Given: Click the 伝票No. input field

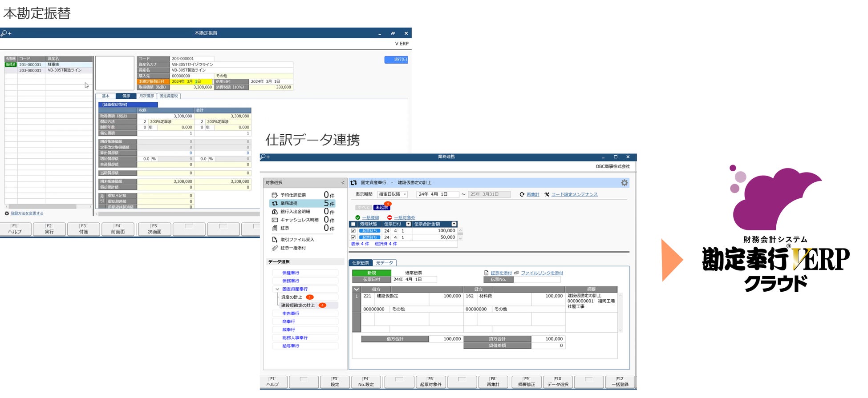Looking at the screenshot, I should pos(537,280).
